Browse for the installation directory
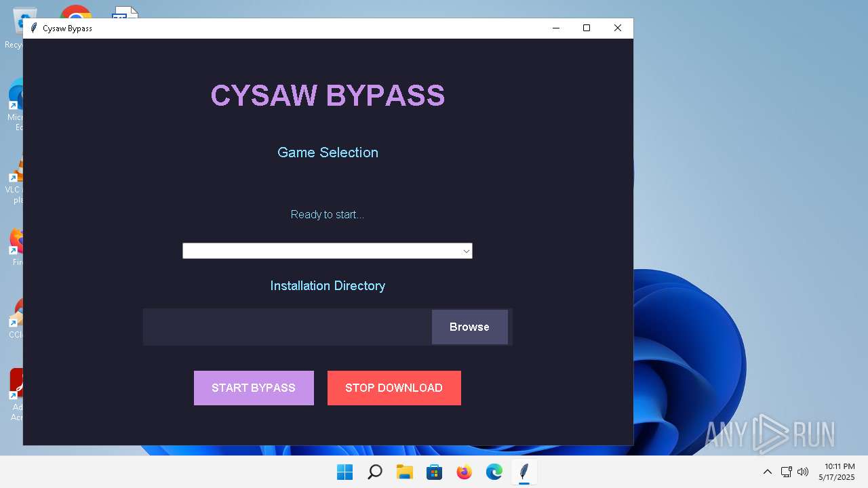 (x=469, y=327)
